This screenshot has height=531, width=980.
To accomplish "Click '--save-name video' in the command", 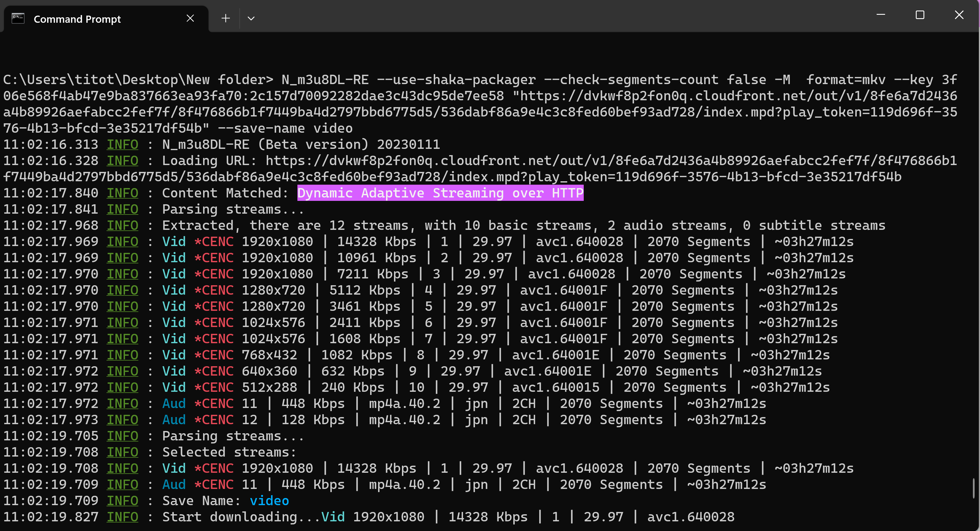I will [x=285, y=129].
